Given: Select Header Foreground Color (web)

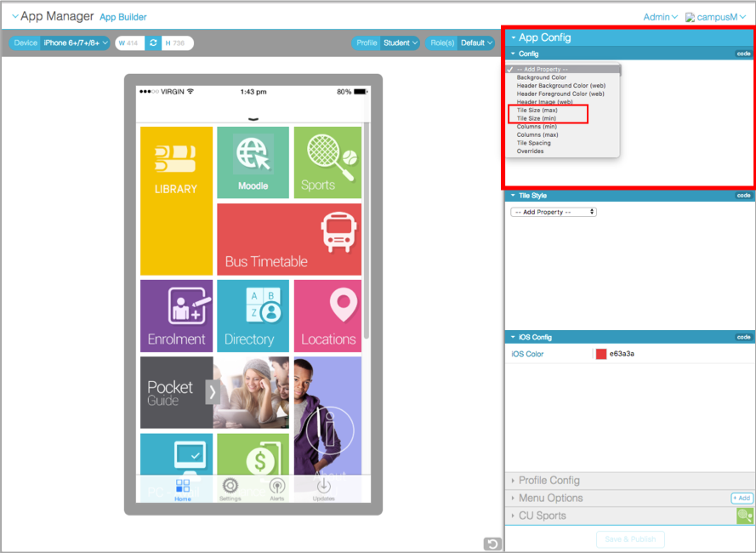Looking at the screenshot, I should click(x=560, y=94).
